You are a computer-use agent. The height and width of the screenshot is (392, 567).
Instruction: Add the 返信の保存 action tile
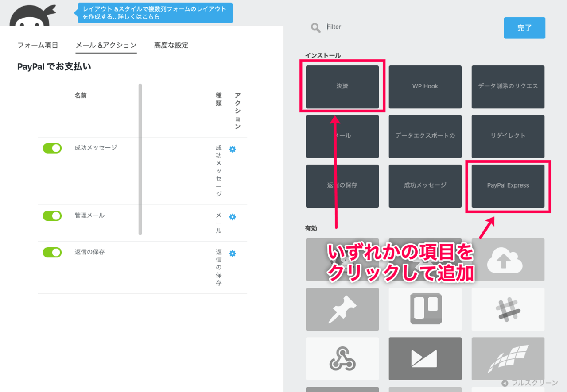click(342, 186)
